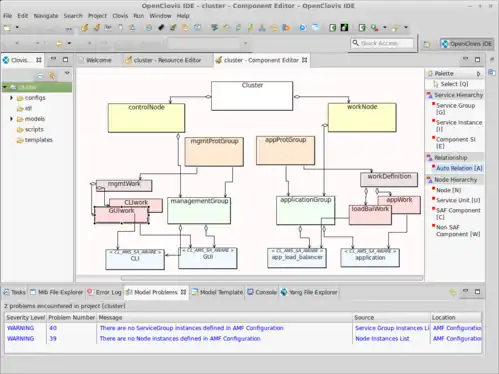
Task: Open the Console tab
Action: 262,292
